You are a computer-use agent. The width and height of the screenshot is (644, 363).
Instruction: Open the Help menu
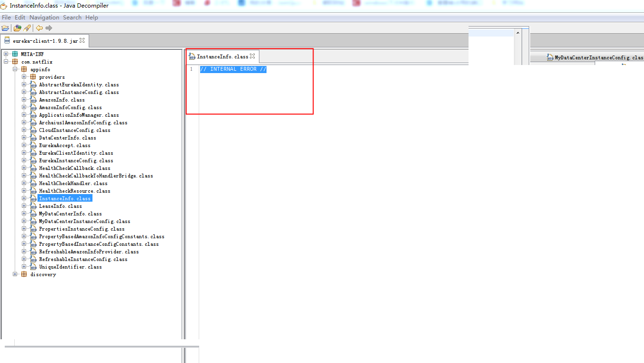(x=92, y=18)
